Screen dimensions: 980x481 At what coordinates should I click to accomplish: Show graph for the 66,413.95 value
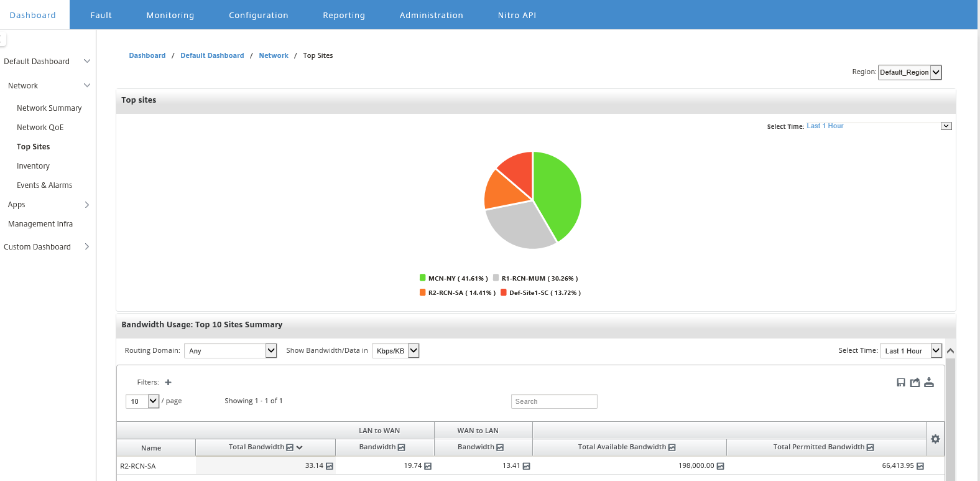(920, 466)
